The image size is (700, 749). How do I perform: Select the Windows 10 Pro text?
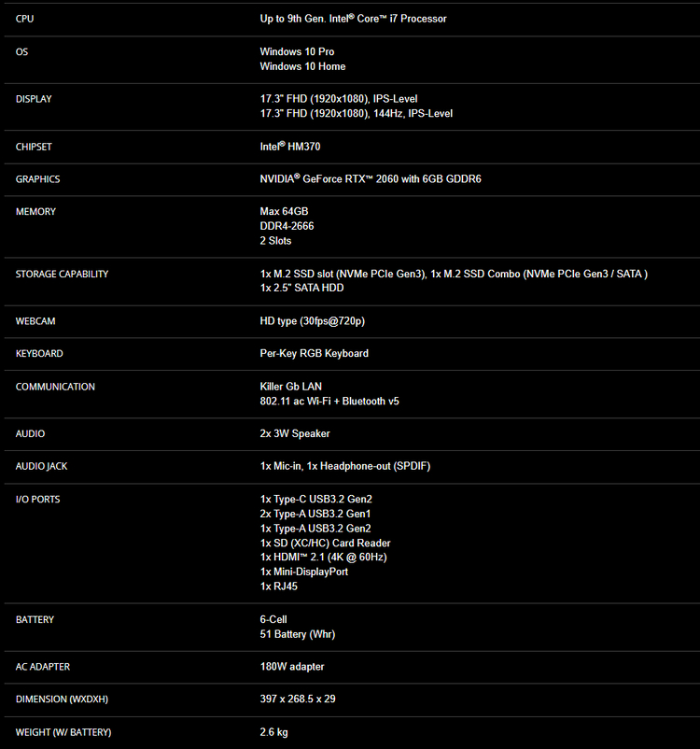(x=297, y=51)
